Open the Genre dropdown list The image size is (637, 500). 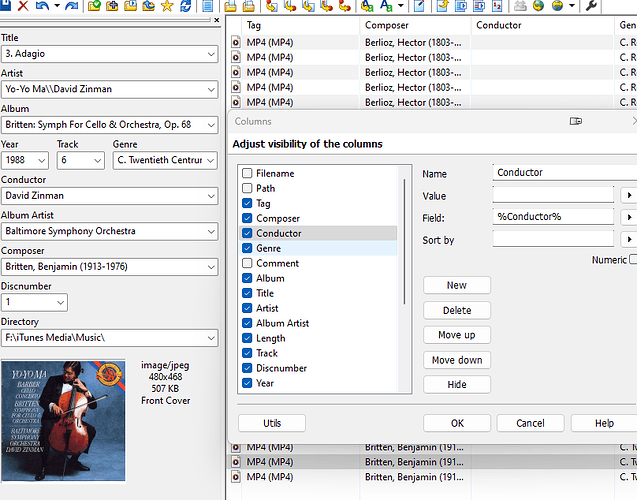(210, 160)
